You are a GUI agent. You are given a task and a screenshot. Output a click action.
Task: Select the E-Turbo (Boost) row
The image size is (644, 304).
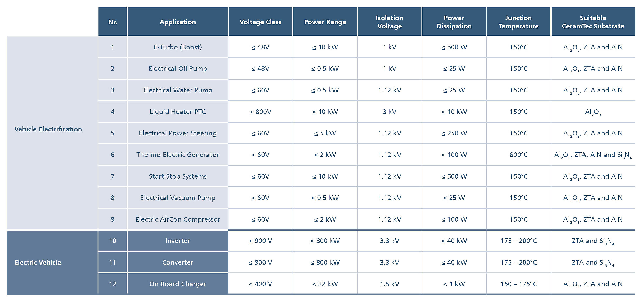pyautogui.click(x=177, y=47)
